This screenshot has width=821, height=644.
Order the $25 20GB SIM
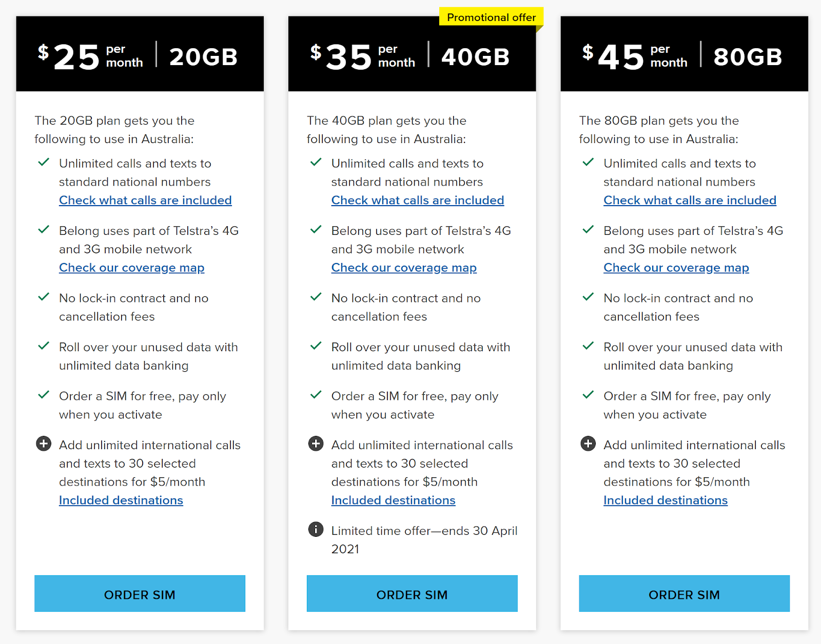[x=140, y=593]
